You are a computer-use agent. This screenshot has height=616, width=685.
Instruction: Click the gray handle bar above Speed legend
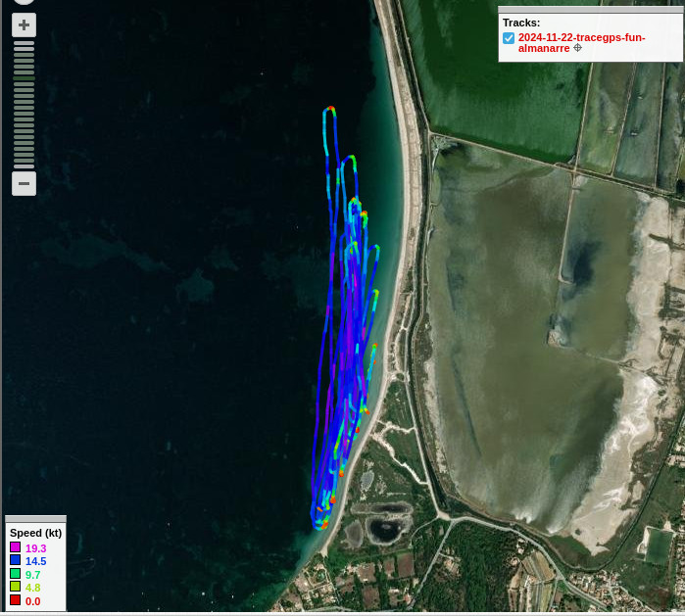coord(35,519)
